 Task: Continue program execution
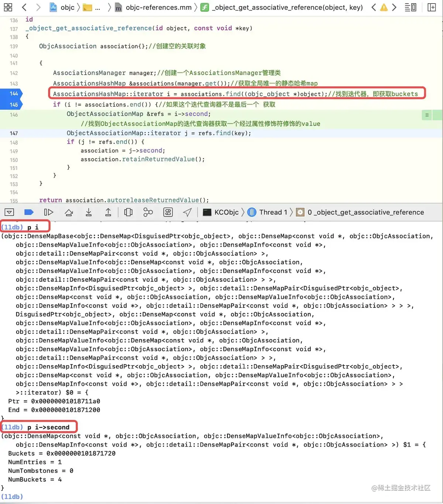[x=49, y=212]
